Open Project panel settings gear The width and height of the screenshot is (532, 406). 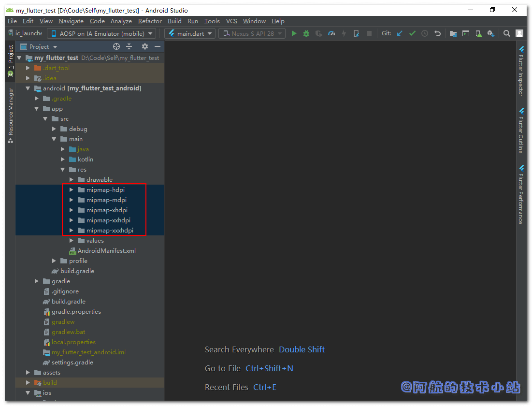(145, 46)
